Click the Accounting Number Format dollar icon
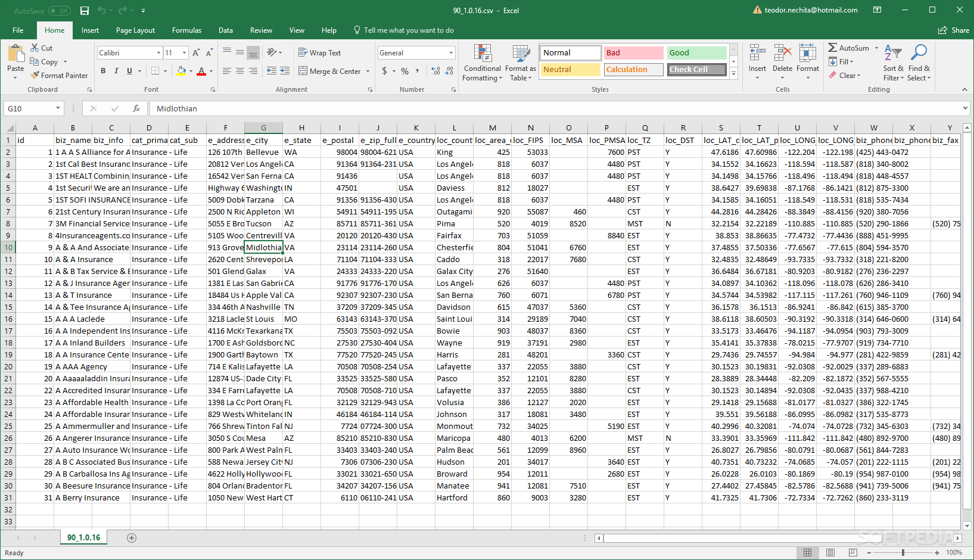The height and width of the screenshot is (560, 974). pos(385,71)
